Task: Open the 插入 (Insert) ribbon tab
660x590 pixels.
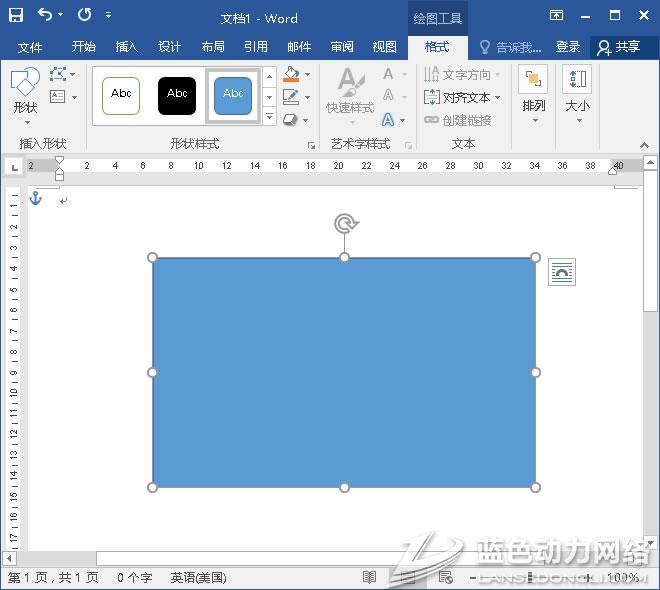Action: click(127, 47)
